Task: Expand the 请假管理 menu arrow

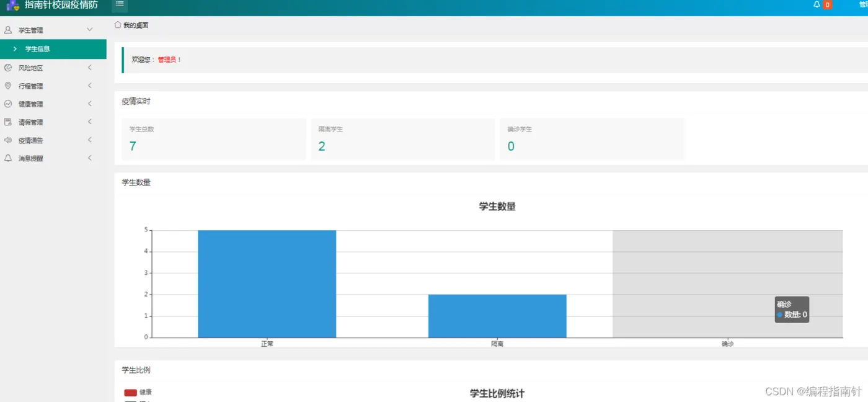Action: (x=90, y=122)
